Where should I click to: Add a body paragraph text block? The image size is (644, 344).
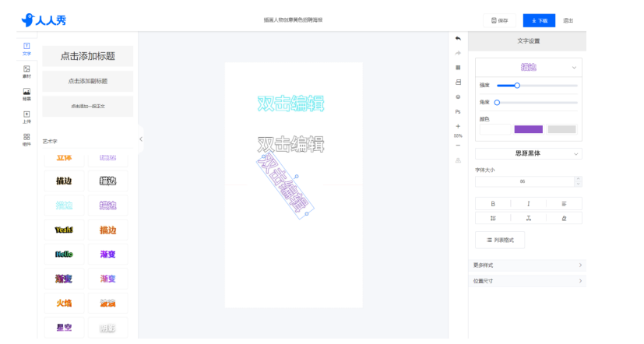[x=87, y=107]
